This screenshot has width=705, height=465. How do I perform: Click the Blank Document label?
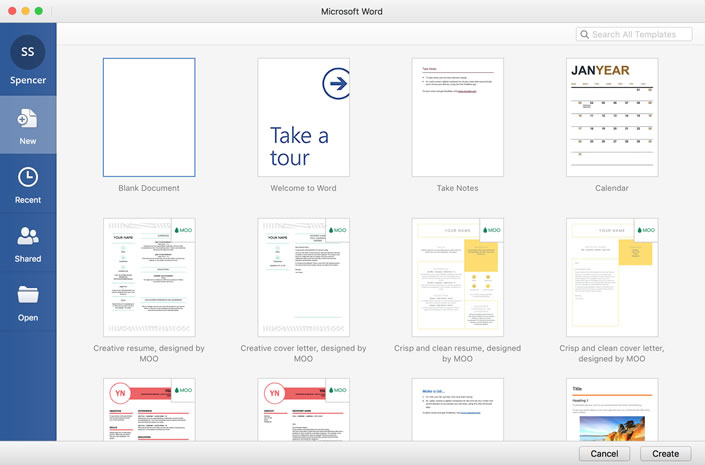click(x=149, y=188)
